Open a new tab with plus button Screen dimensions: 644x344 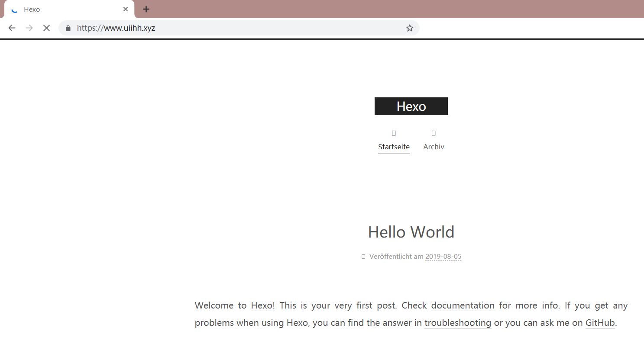(x=146, y=9)
